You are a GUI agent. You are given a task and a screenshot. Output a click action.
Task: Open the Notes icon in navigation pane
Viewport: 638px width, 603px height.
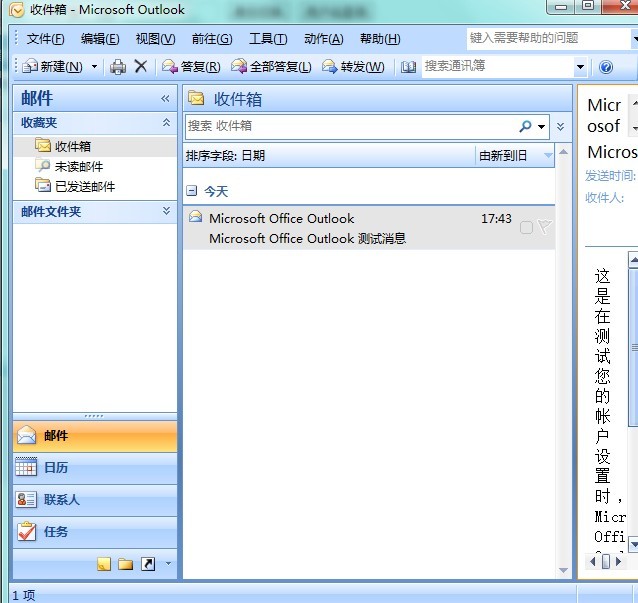click(x=104, y=564)
